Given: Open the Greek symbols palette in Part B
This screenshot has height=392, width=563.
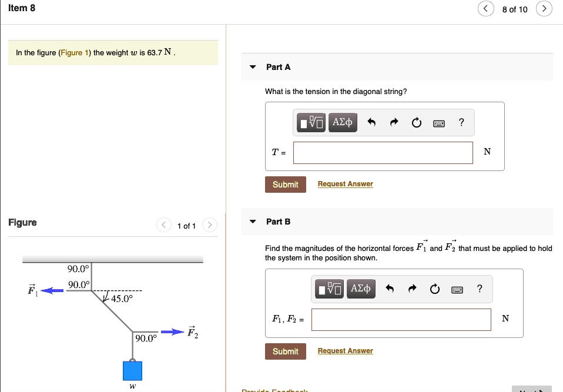Looking at the screenshot, I should (x=361, y=289).
